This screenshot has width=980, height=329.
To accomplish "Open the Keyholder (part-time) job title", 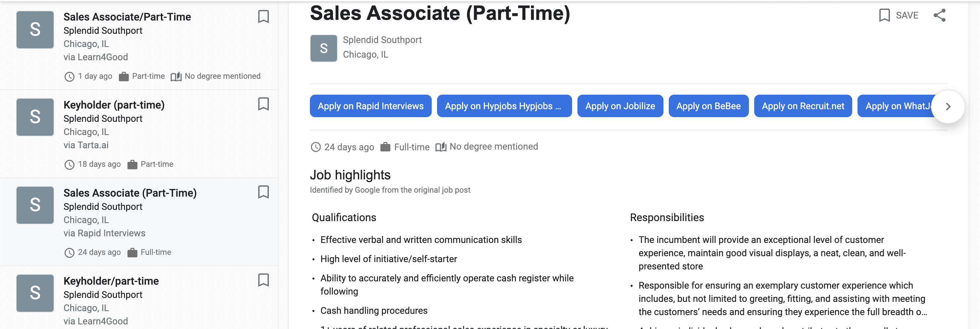I will click(x=114, y=105).
